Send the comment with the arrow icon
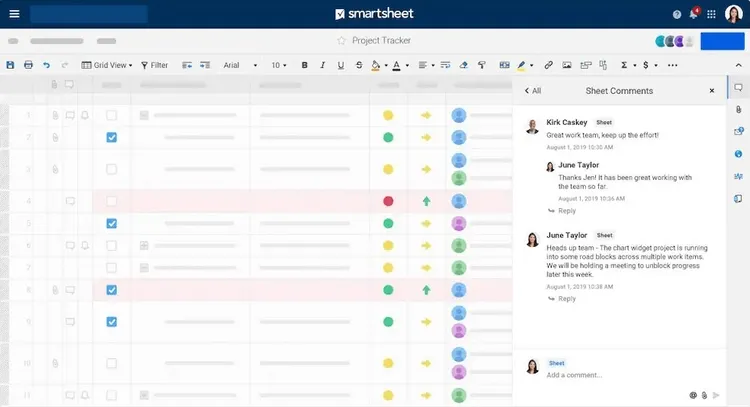 pos(716,395)
